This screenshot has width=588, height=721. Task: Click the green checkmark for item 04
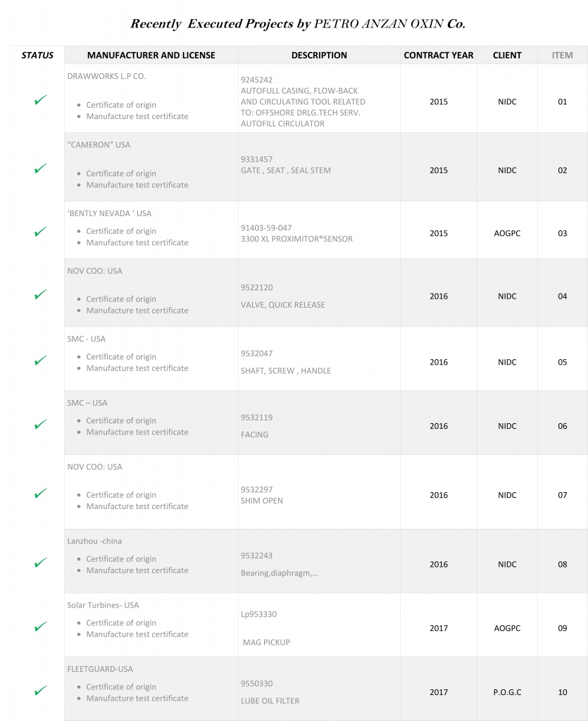click(40, 294)
